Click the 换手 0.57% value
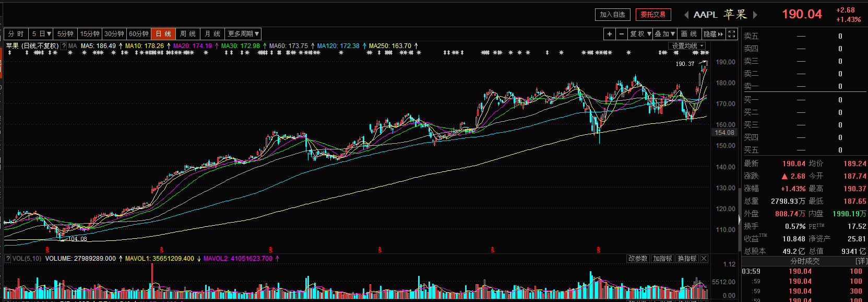This screenshot has width=868, height=302. (795, 226)
